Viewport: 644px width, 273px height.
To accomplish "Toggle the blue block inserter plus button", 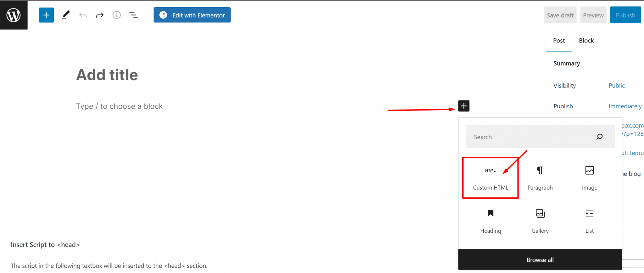I will click(46, 15).
